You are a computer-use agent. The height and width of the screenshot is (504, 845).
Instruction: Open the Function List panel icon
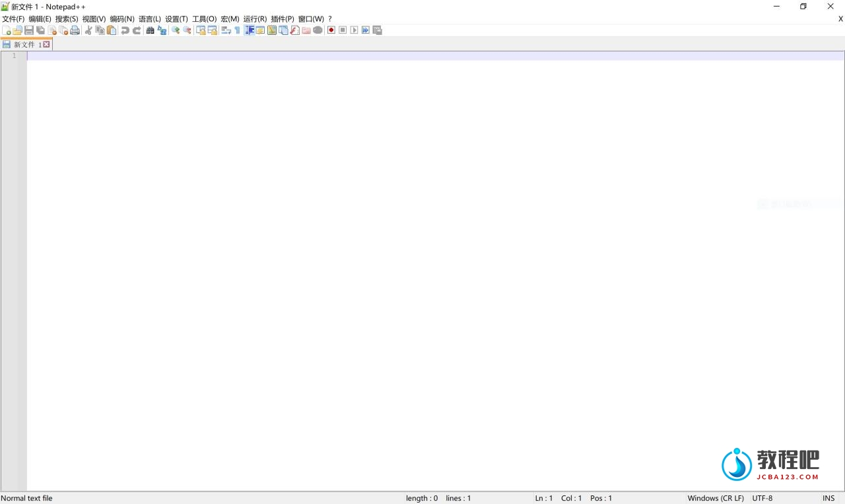294,30
